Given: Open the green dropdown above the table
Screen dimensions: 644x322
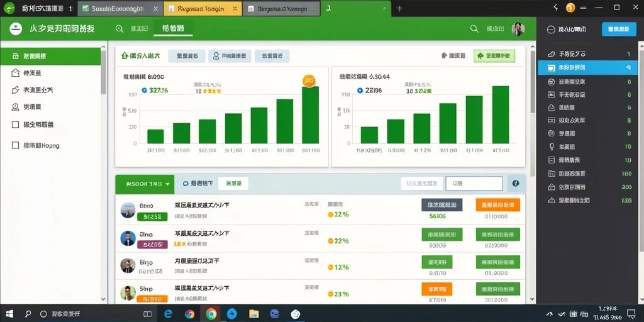Looking at the screenshot, I should pos(145,184).
